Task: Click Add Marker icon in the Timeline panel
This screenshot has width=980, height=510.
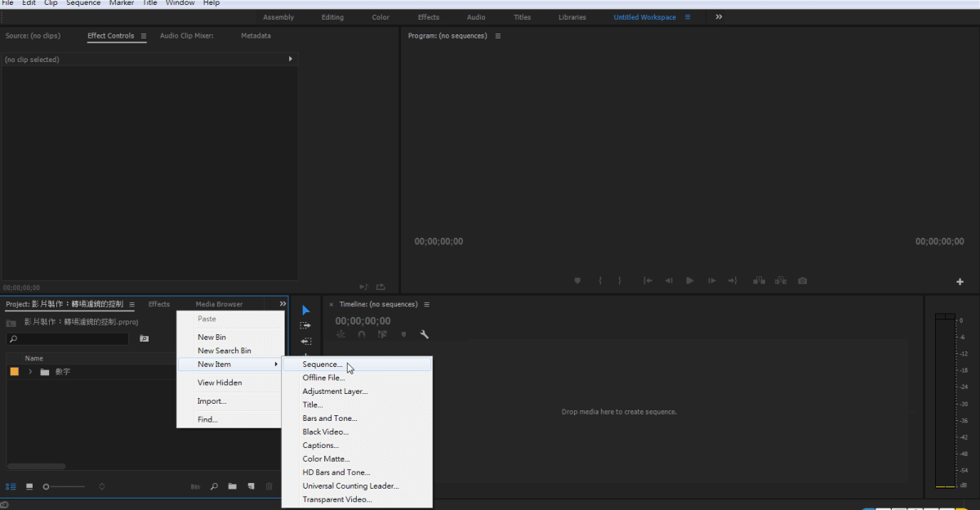Action: (x=403, y=334)
